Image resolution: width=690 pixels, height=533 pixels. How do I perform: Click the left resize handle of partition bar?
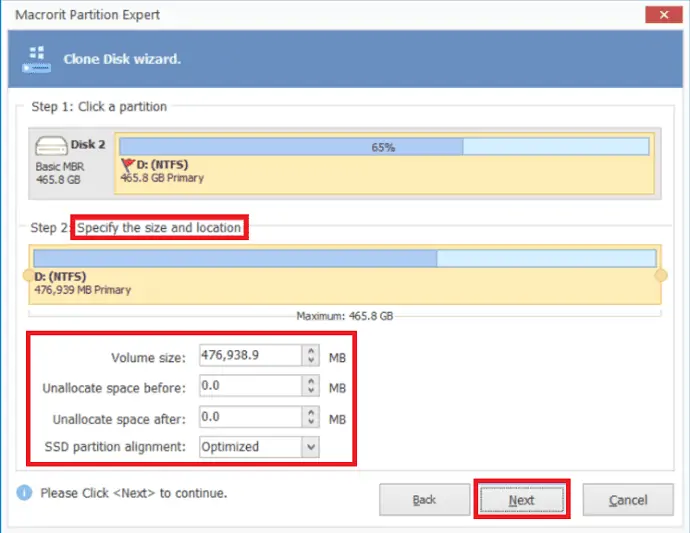pos(31,275)
